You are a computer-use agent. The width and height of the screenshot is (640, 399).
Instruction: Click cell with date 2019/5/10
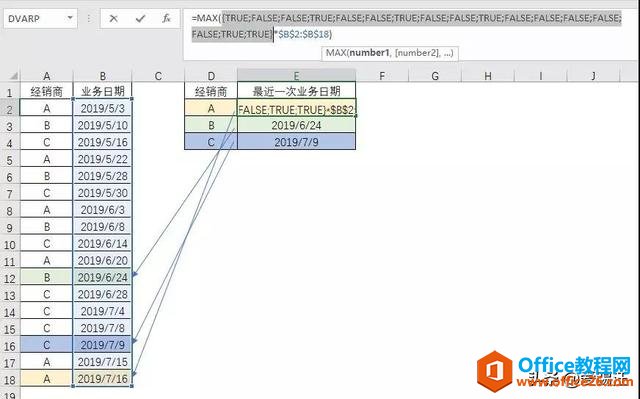(102, 125)
